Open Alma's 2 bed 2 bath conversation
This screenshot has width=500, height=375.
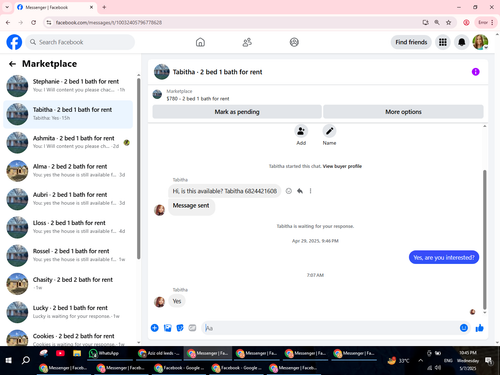[68, 171]
